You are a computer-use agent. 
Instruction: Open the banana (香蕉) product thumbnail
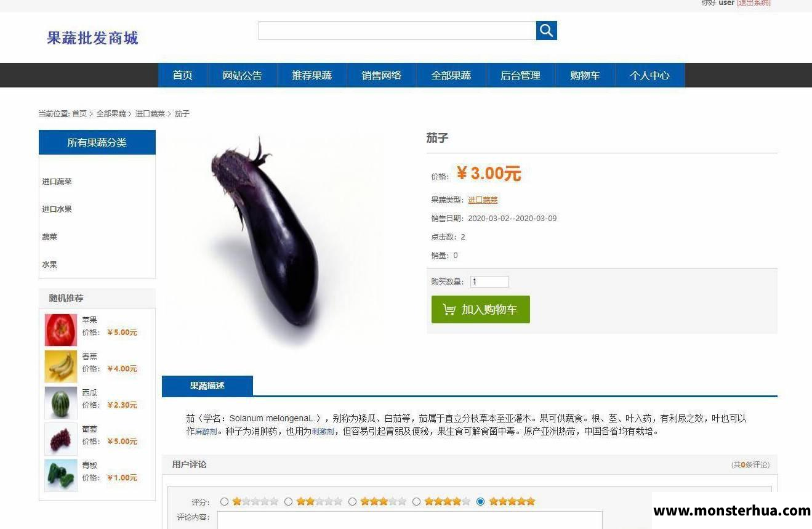(x=61, y=366)
